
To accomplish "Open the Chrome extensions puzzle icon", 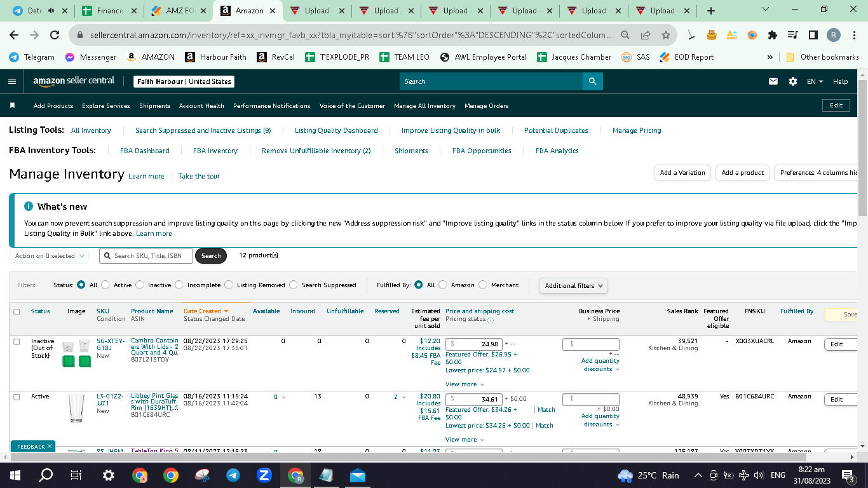I will point(773,35).
